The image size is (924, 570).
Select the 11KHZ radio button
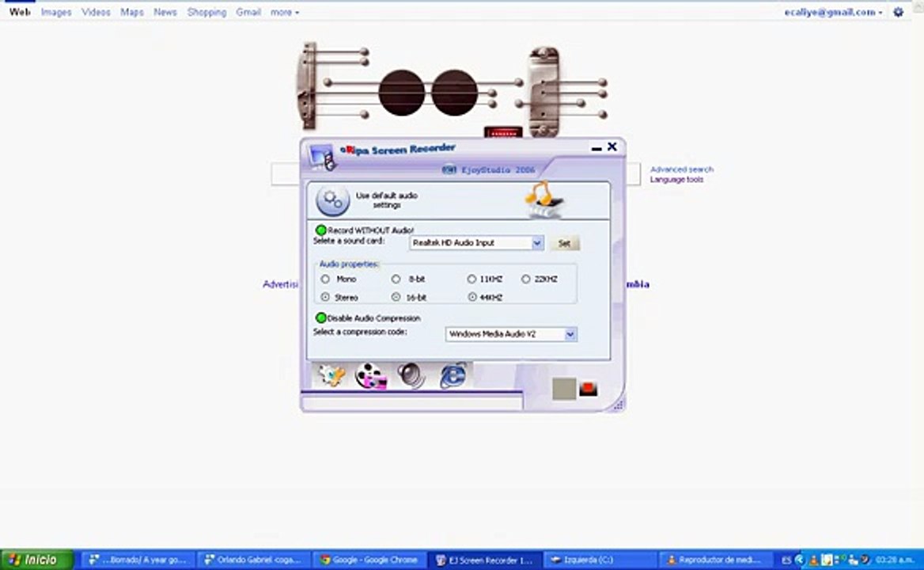coord(471,279)
